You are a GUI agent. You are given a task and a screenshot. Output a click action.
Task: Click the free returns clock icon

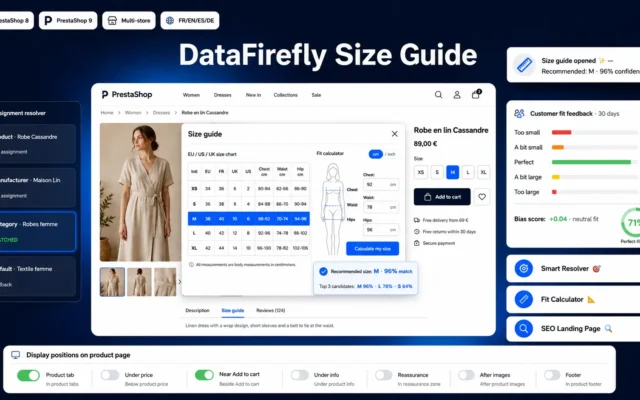tap(417, 231)
